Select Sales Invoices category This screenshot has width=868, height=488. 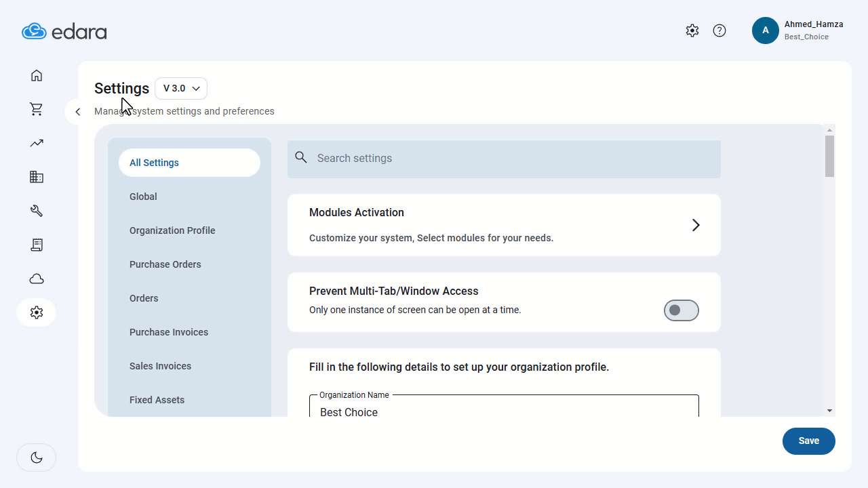[x=160, y=366]
